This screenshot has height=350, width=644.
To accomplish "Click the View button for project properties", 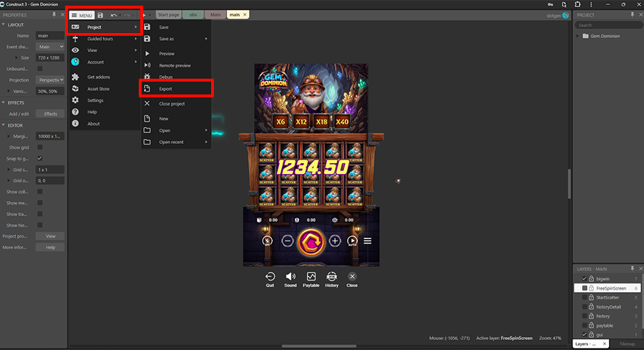I will tap(50, 235).
